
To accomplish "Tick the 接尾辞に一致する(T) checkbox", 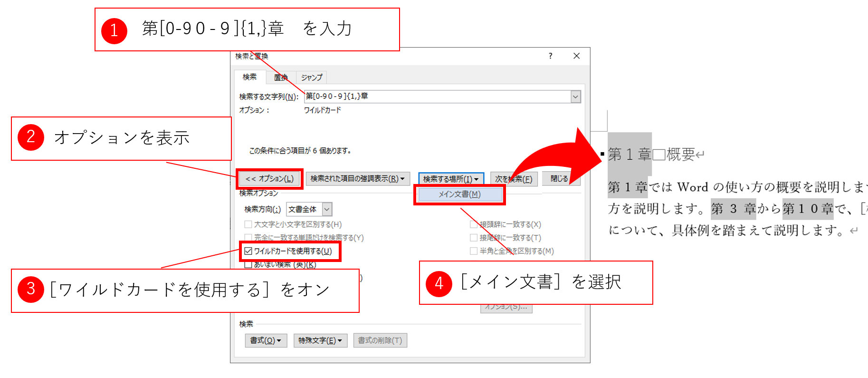I will [474, 238].
